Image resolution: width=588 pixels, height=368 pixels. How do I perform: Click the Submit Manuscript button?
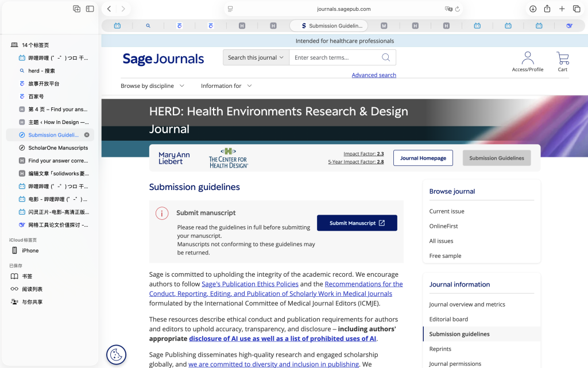357,223
